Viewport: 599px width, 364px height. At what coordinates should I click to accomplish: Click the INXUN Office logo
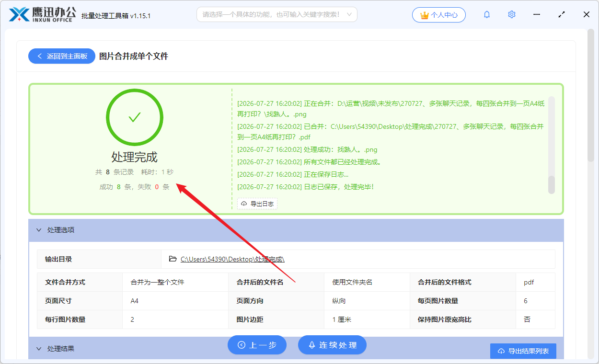43,14
